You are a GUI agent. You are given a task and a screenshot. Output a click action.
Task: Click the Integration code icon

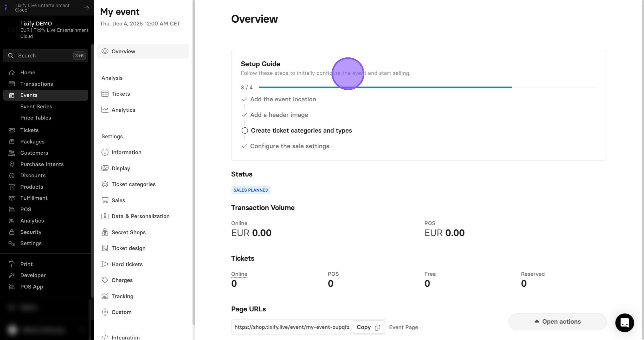(x=105, y=337)
